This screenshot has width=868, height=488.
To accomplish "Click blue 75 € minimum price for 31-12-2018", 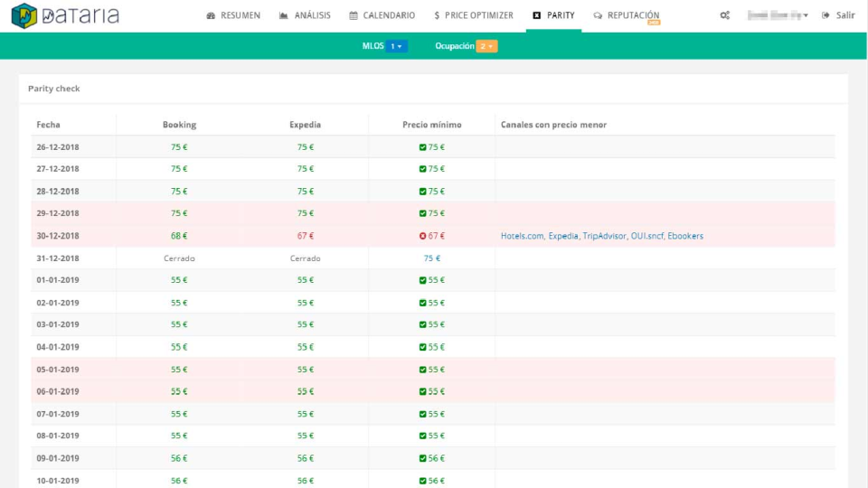I will point(432,258).
